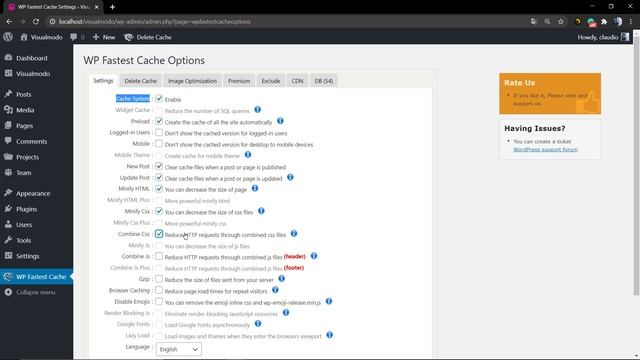Image resolution: width=640 pixels, height=360 pixels.
Task: Click the info icon for Google Fonts
Action: click(x=258, y=324)
